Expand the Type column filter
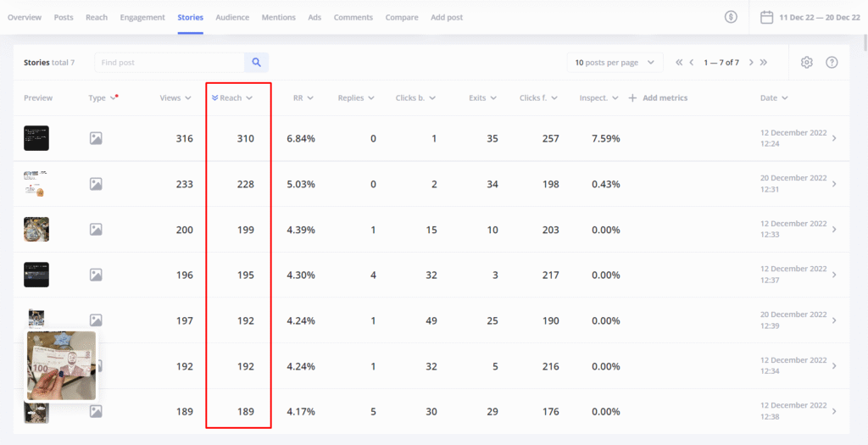The image size is (868, 445). [x=103, y=98]
